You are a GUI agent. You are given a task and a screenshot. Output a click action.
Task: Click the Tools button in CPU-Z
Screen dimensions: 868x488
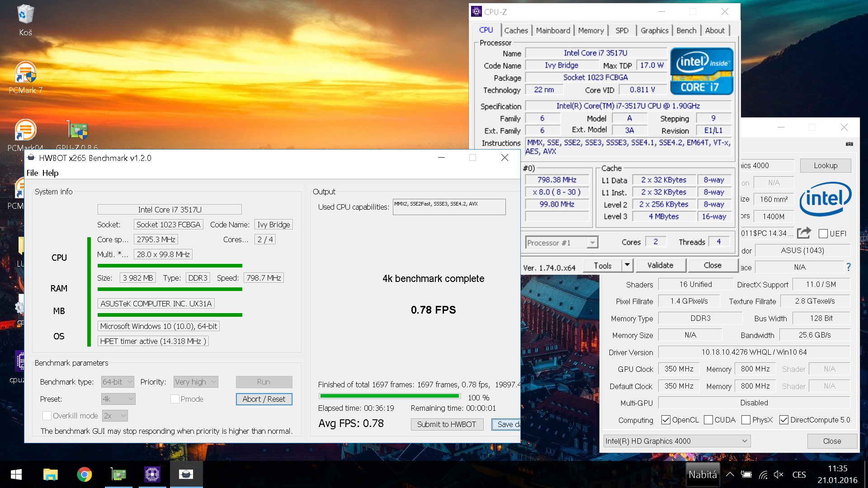[602, 265]
